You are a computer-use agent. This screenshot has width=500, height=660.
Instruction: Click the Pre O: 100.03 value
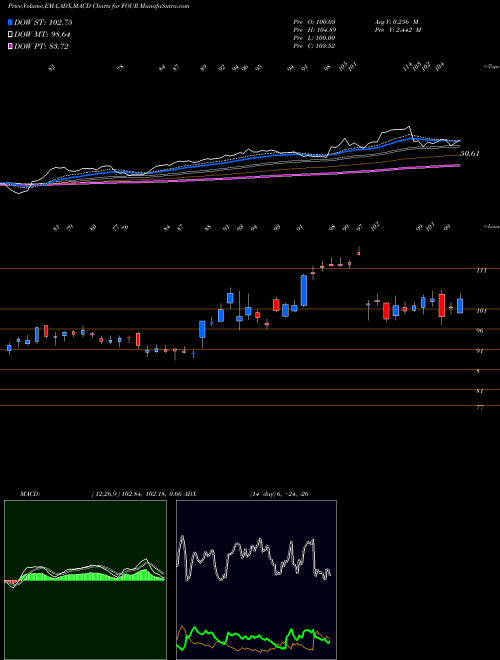click(314, 21)
